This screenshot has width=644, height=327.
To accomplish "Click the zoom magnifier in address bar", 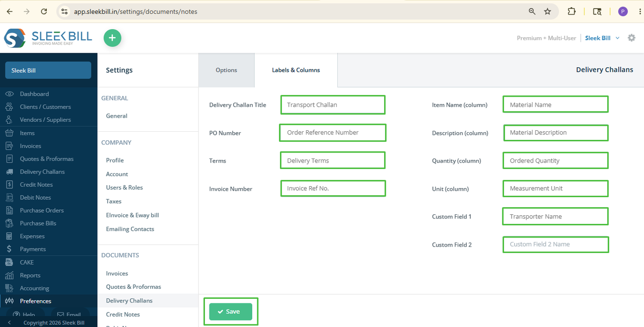I will tap(532, 11).
